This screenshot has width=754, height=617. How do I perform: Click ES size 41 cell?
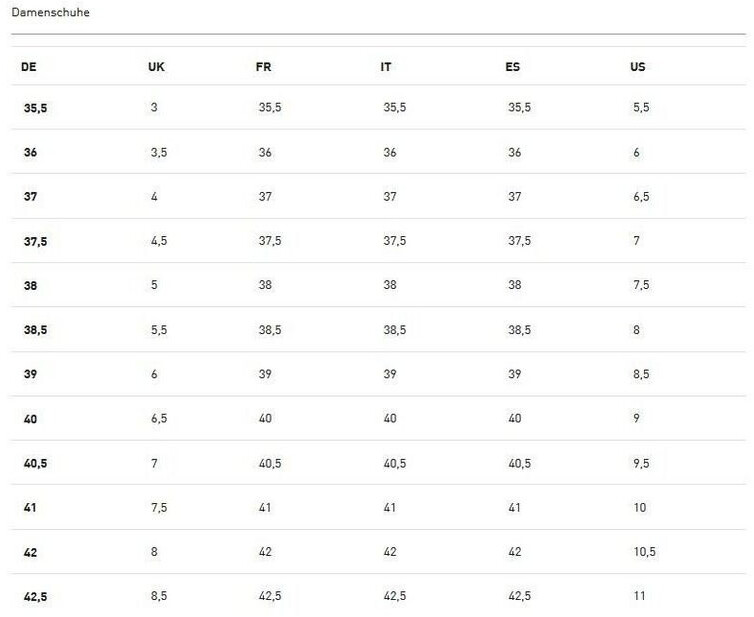coord(515,507)
